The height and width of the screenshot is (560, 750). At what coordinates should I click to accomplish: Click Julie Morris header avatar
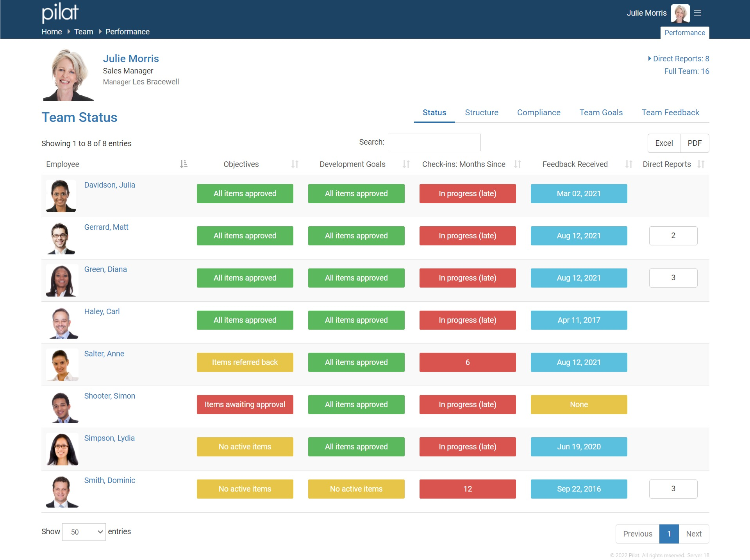[x=680, y=13]
